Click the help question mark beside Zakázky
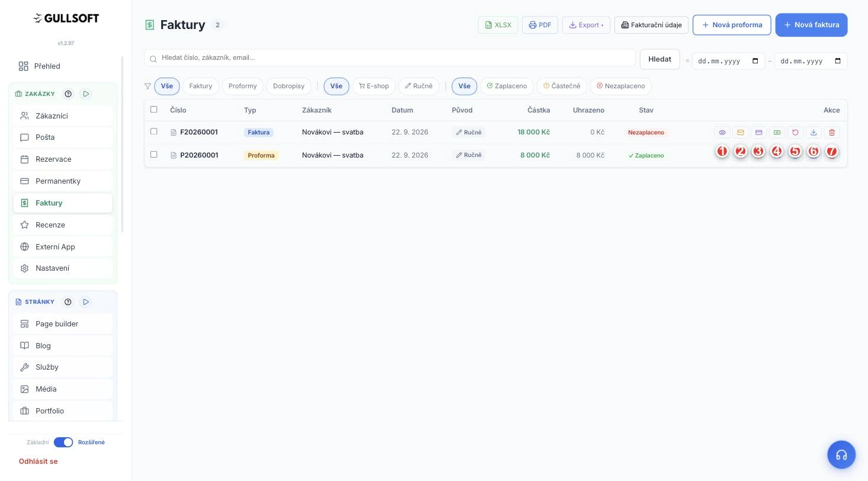The height and width of the screenshot is (481, 868). [x=68, y=94]
